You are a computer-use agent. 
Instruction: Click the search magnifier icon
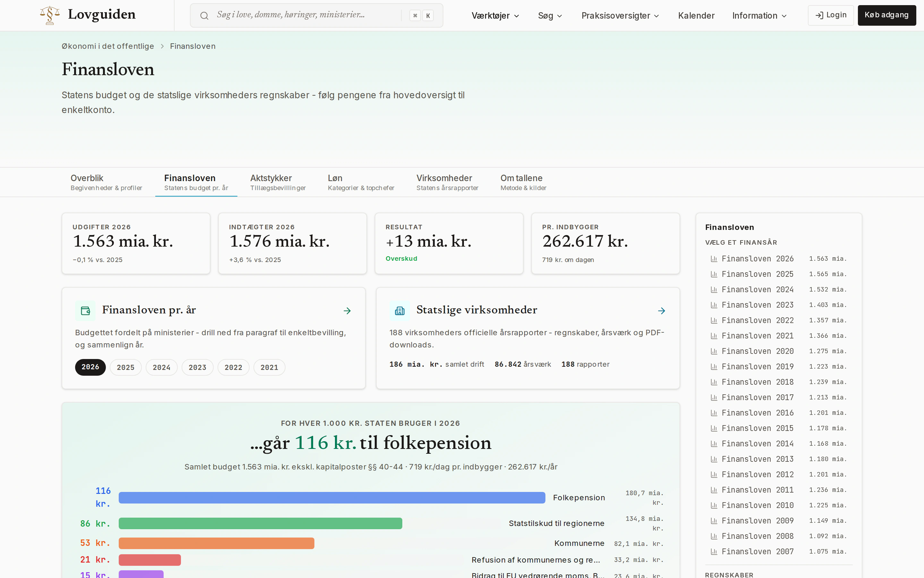click(204, 16)
